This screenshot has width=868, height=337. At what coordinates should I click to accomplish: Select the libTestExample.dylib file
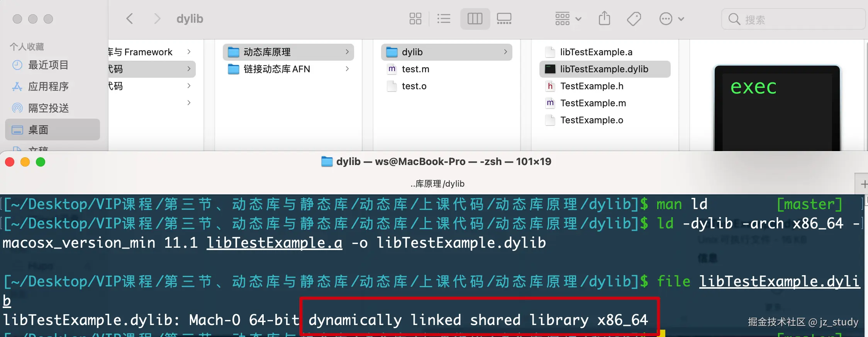[605, 69]
